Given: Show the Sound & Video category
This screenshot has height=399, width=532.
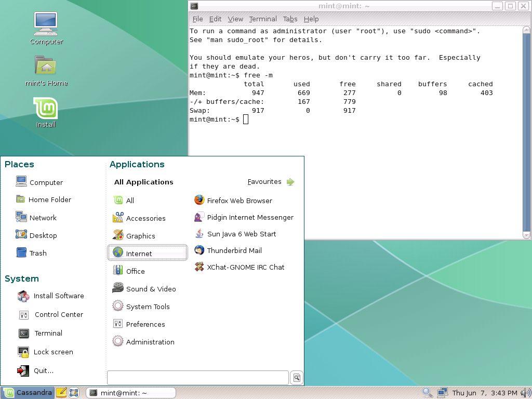Looking at the screenshot, I should click(151, 289).
